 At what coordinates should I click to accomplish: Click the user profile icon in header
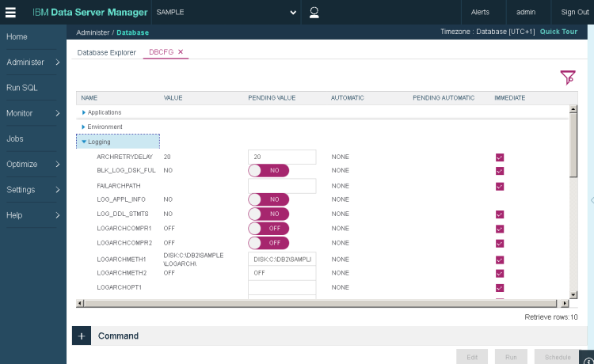[314, 12]
